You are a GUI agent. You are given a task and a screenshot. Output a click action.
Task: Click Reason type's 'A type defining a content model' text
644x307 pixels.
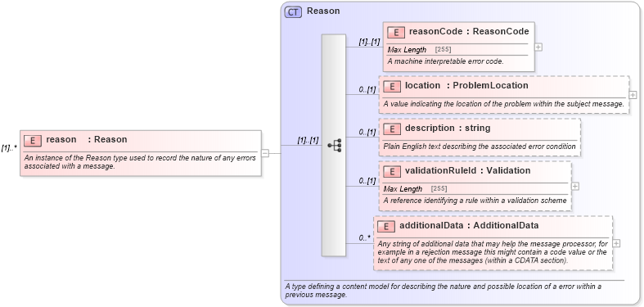pyautogui.click(x=444, y=291)
